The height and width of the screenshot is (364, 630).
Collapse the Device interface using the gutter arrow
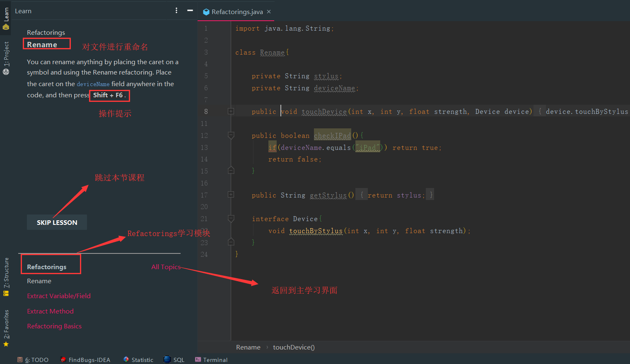click(231, 218)
